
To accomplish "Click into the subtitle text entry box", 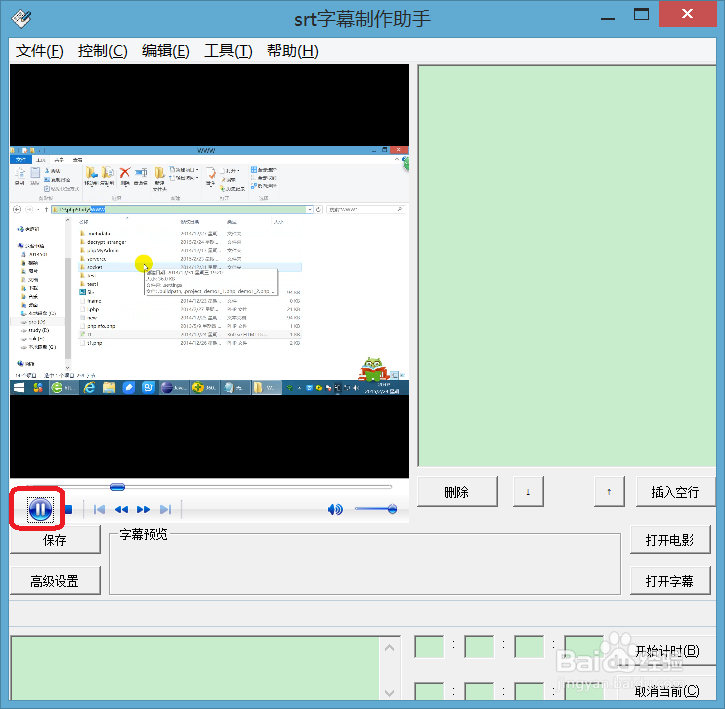I will pyautogui.click(x=195, y=668).
